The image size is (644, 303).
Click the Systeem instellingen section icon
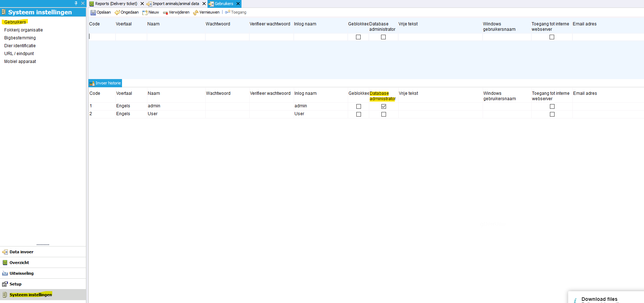click(x=5, y=295)
